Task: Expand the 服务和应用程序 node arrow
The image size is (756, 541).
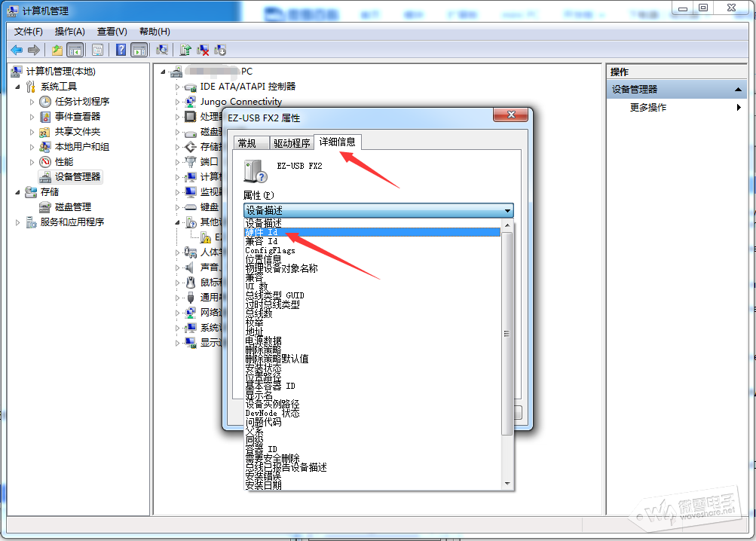Action: click(x=18, y=222)
